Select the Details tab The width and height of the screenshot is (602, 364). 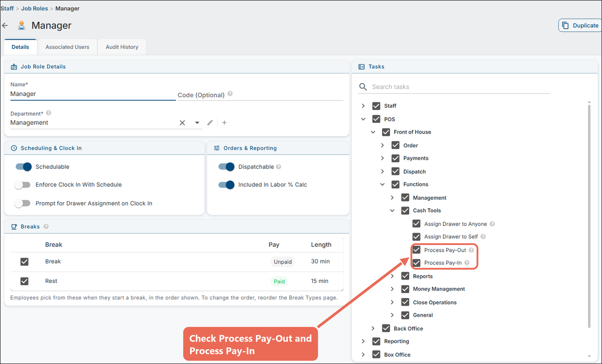21,47
